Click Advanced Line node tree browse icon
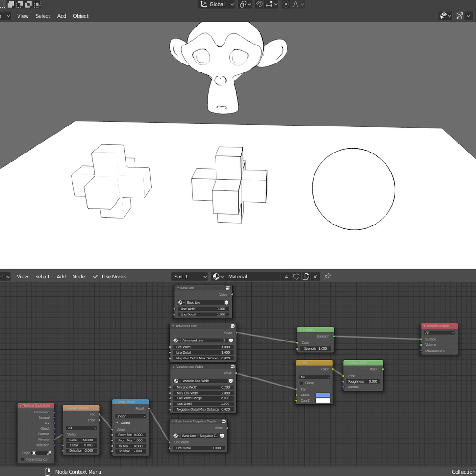This screenshot has height=476, width=476. (177, 341)
